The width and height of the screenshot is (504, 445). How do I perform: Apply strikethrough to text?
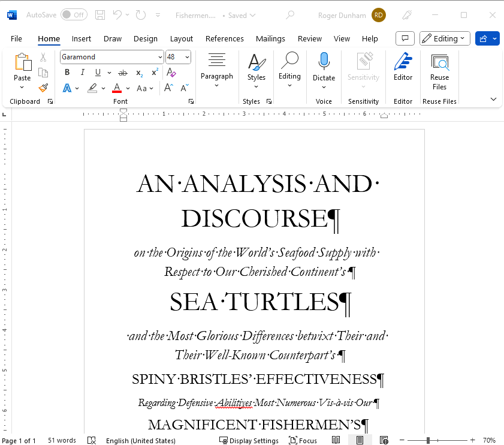[x=122, y=72]
